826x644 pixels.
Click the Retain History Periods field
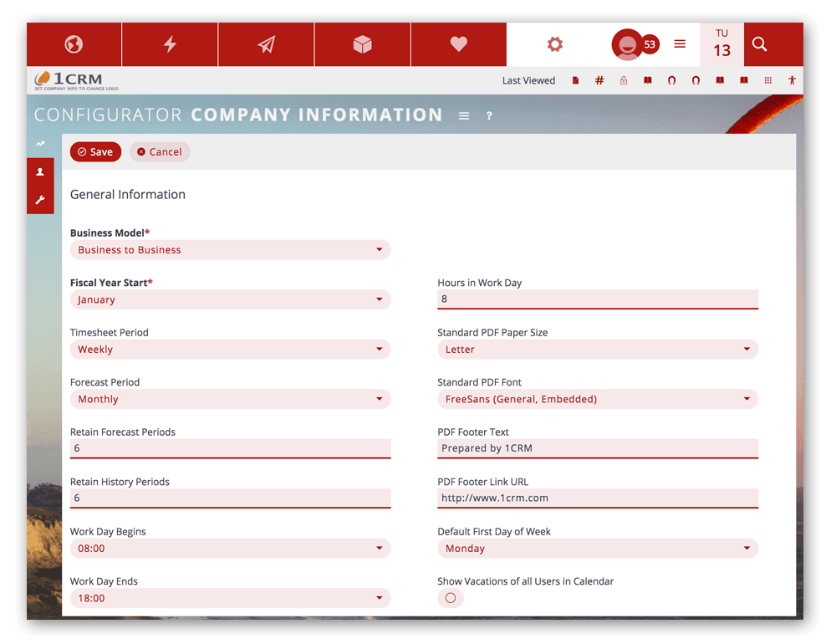[x=230, y=498]
